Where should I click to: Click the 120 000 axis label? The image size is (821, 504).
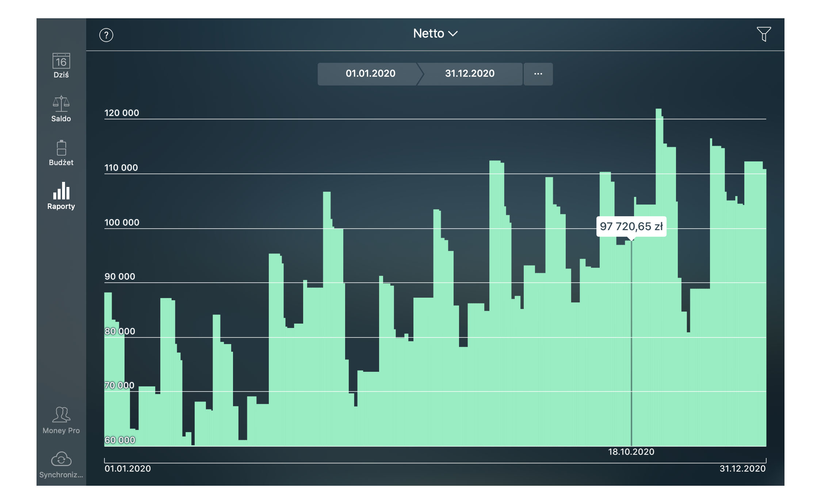pos(122,113)
